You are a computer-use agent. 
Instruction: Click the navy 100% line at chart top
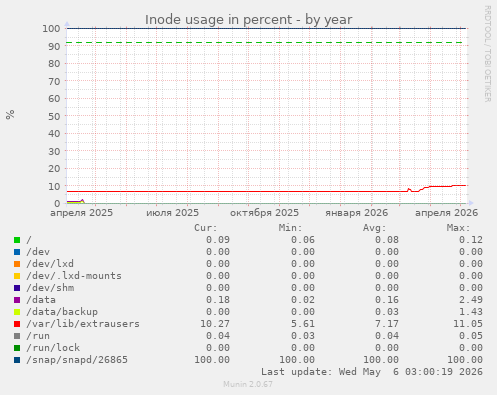(x=266, y=28)
